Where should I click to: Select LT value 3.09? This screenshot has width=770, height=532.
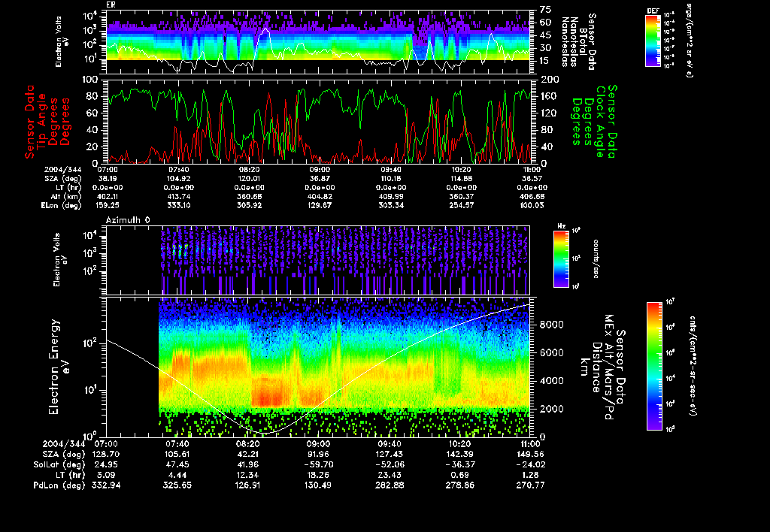[105, 475]
